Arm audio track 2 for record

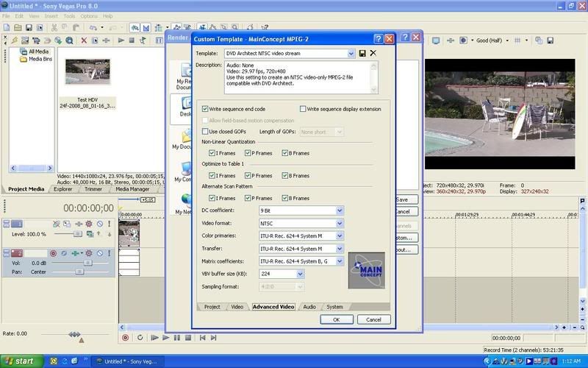pos(53,253)
